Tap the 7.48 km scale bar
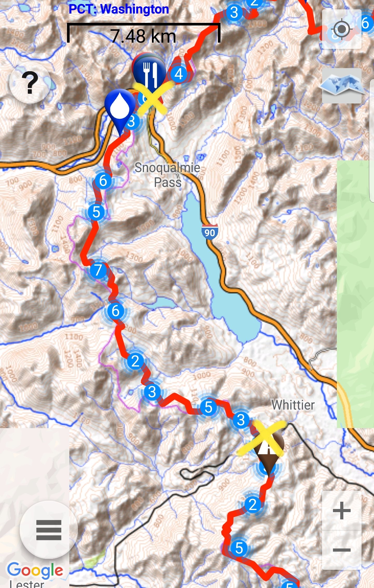374x588 pixels. point(144,33)
